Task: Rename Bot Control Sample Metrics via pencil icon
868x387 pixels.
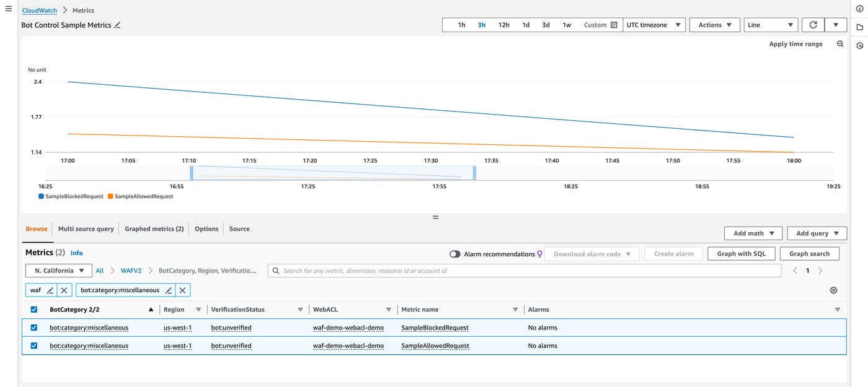Action: pos(118,25)
